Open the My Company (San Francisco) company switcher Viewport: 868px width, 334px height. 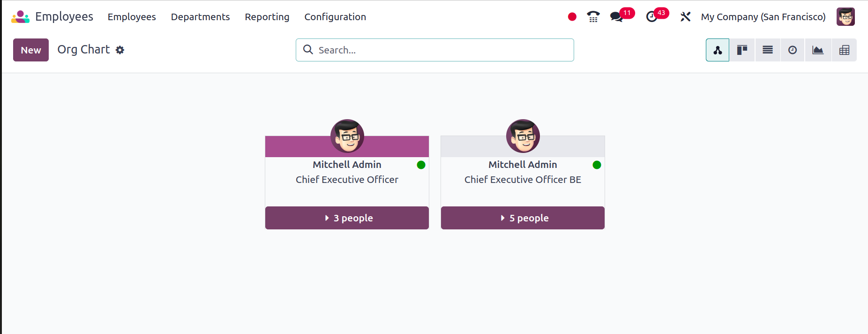click(763, 17)
